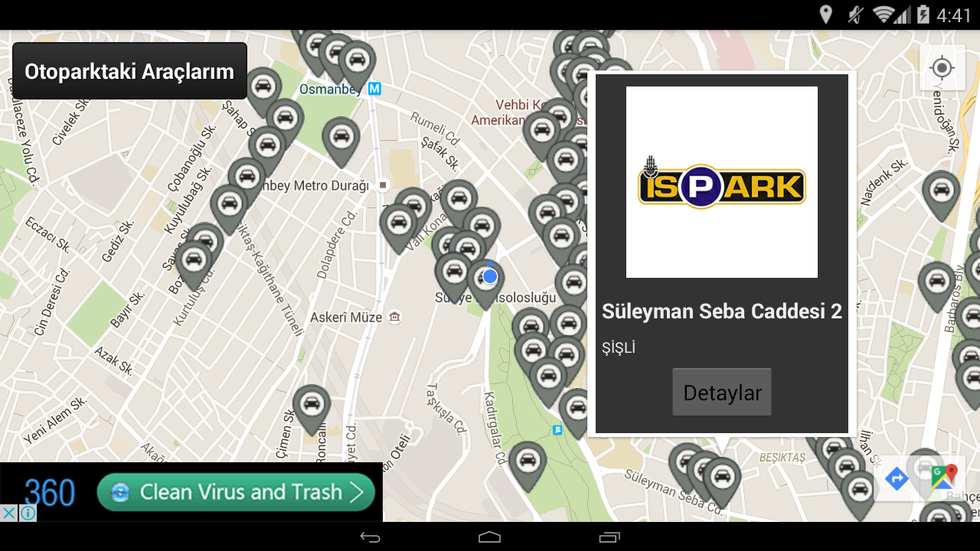Tap the Detaylar button
Image resolution: width=980 pixels, height=551 pixels.
[722, 393]
